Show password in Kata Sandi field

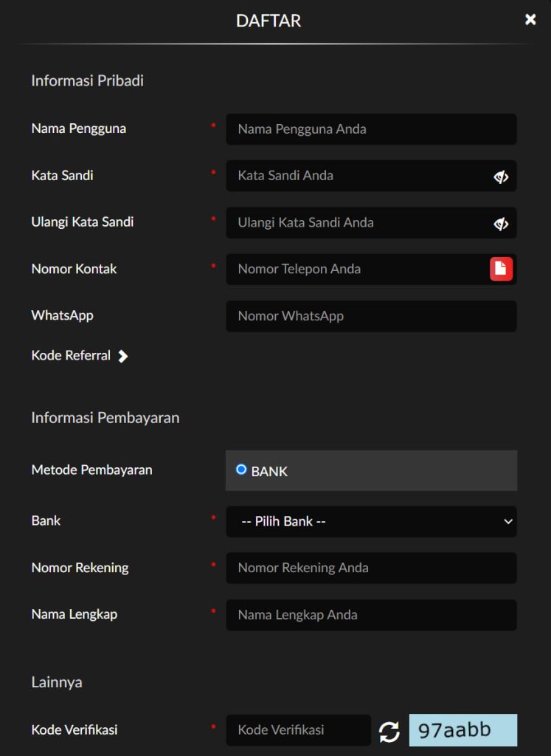(501, 176)
